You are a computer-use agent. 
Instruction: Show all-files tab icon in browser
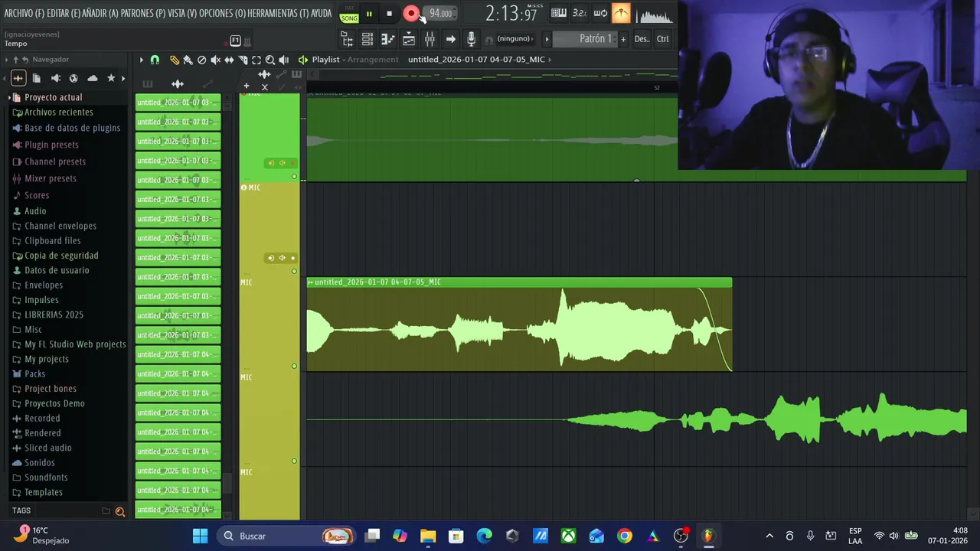tap(36, 78)
